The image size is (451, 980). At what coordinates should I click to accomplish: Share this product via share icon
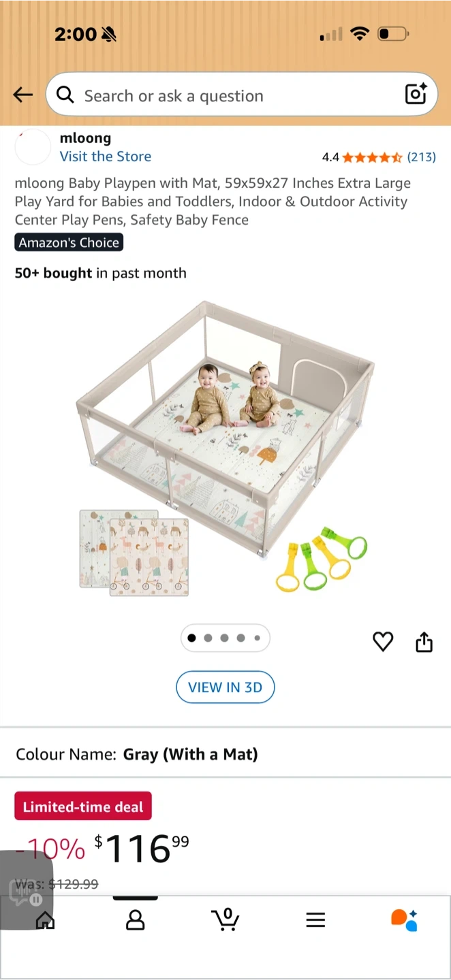pos(424,641)
